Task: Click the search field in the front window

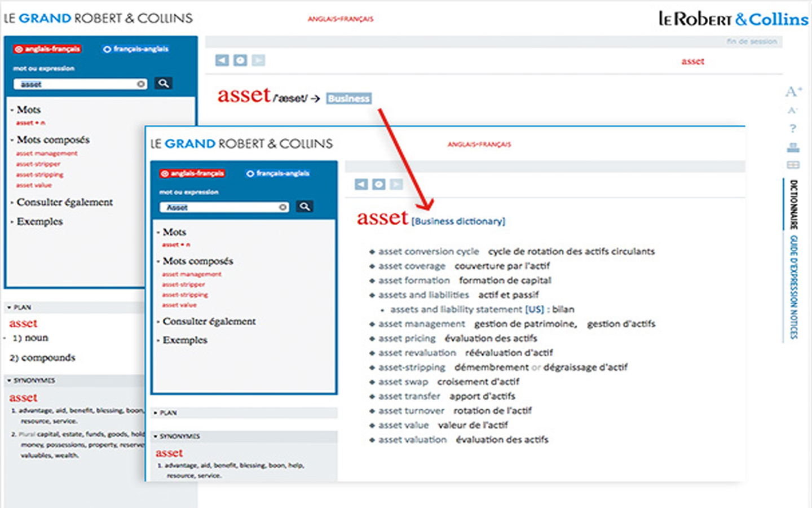Action: (224, 207)
